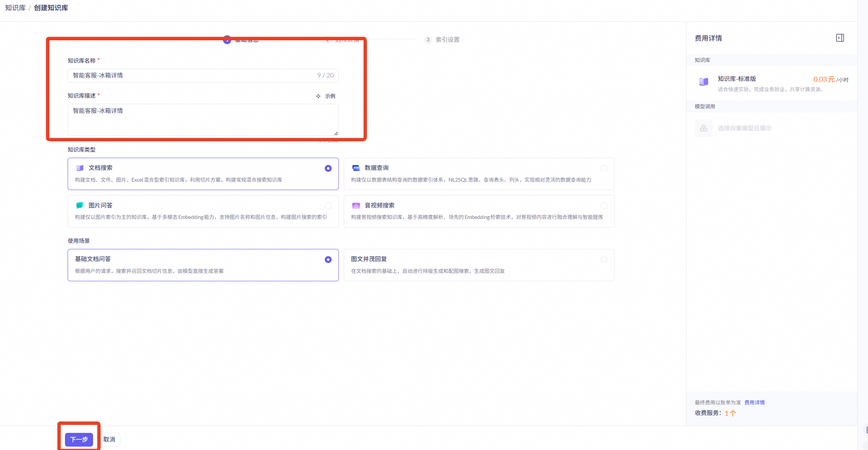Viewport: 868px width, 450px height.
Task: Click the 文档搜索 book icon
Action: pos(80,168)
